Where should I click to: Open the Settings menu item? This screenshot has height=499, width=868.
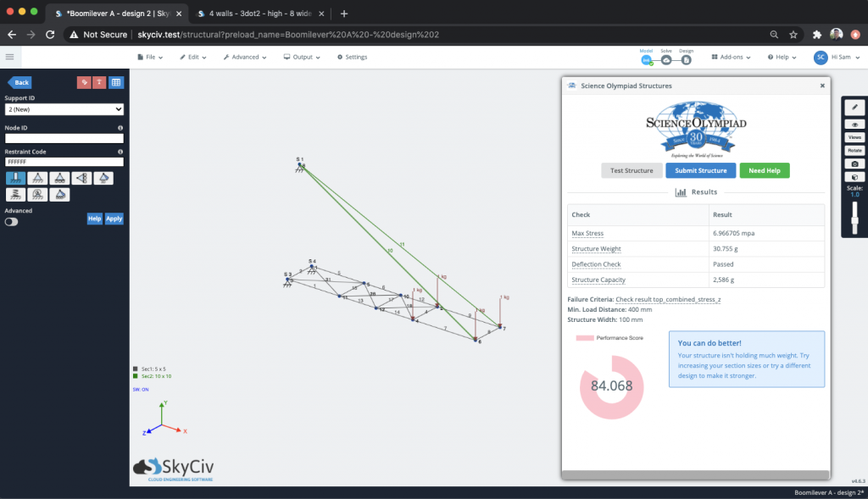pos(352,57)
